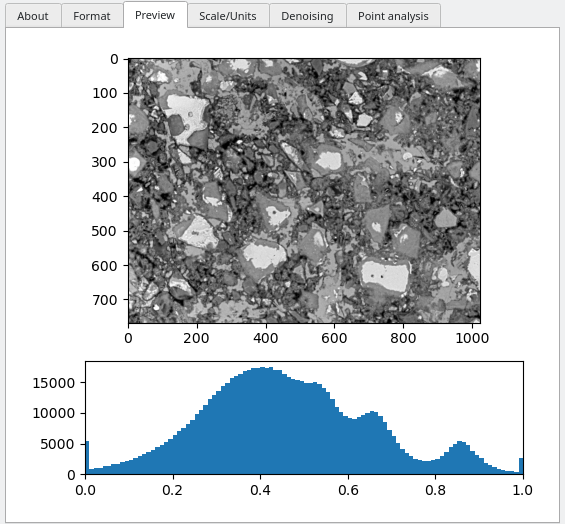Click the 1000 tick label on image x-axis

click(x=472, y=338)
